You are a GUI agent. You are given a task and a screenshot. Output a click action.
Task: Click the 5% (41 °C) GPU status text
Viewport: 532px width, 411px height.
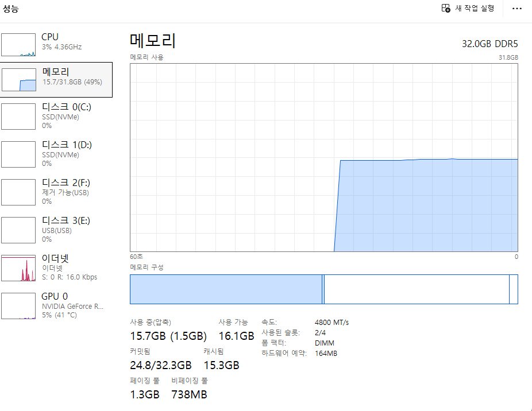pyautogui.click(x=59, y=315)
